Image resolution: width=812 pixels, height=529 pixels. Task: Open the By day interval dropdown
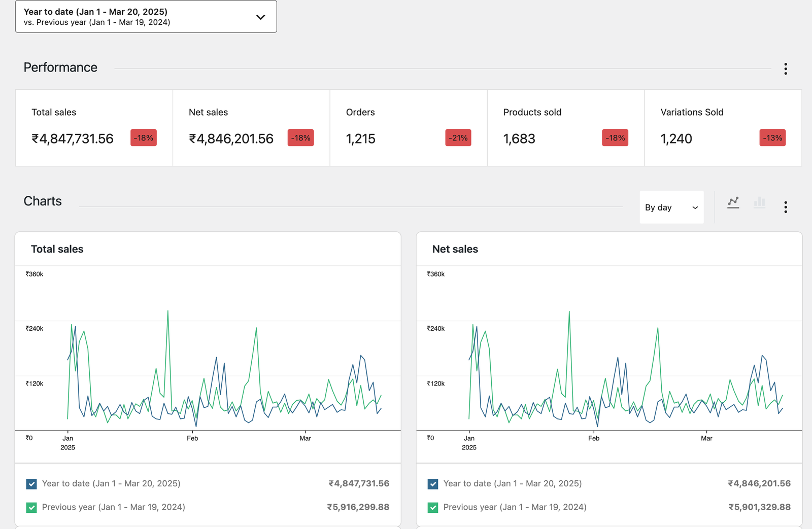[x=671, y=207]
